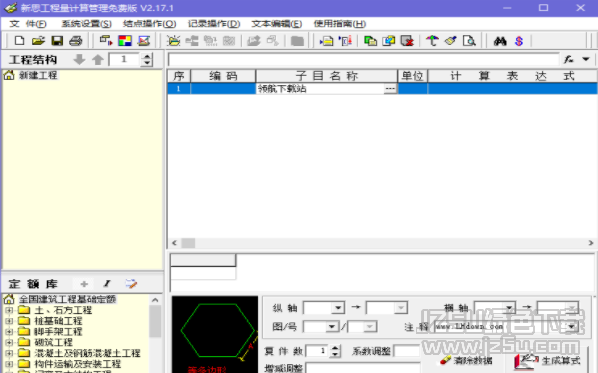Click the red dollar sign icon
Screen dimensions: 598x373
pos(519,41)
